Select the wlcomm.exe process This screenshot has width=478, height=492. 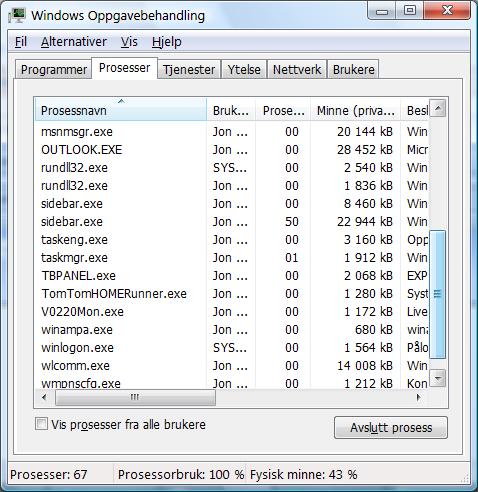point(231,366)
